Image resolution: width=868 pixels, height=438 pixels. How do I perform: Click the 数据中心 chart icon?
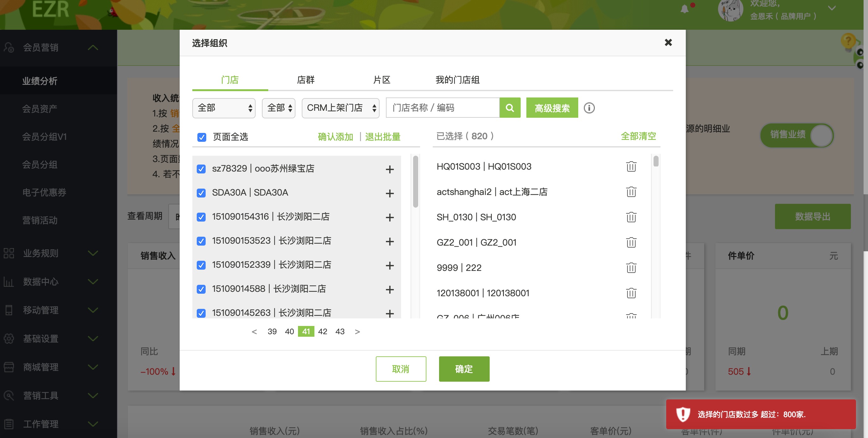tap(9, 282)
